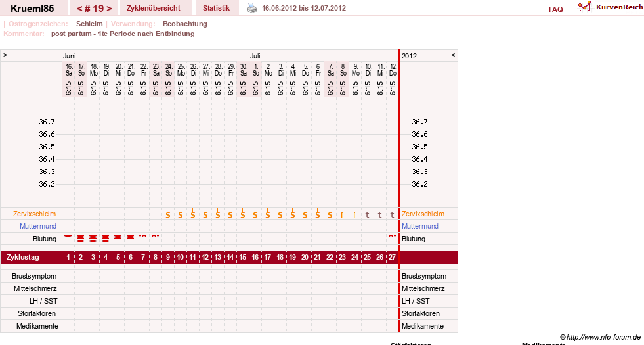
Task: Select Zyklustag 14 cell
Action: point(230,258)
